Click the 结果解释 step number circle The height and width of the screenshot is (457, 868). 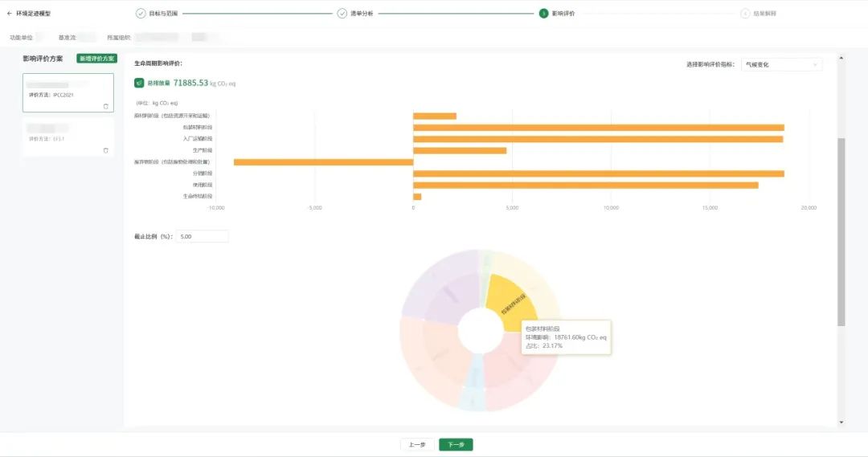click(x=745, y=14)
